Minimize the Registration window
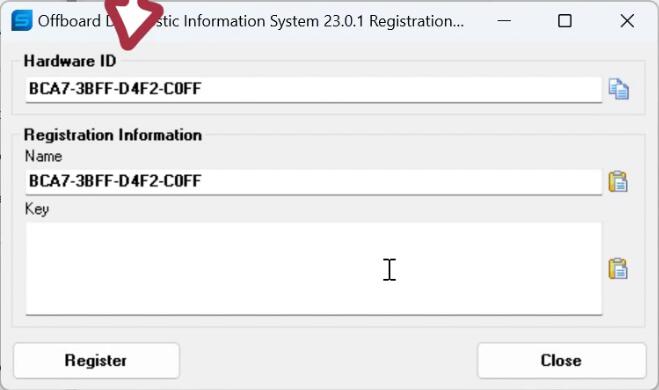659x390 pixels. pos(504,21)
